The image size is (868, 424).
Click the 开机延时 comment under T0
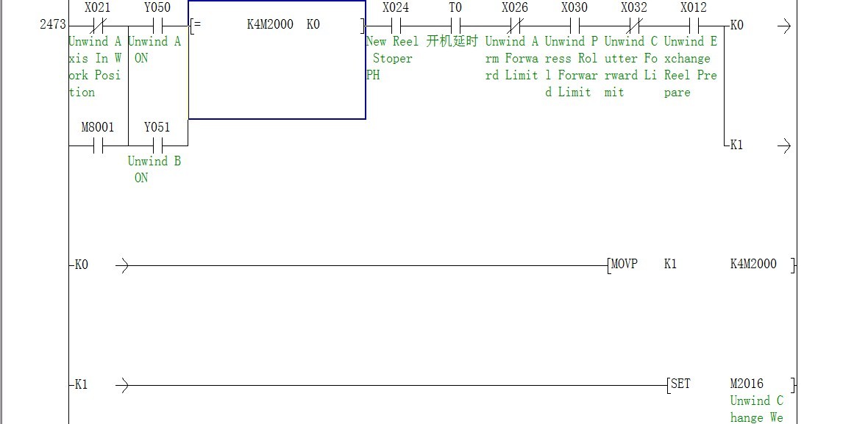pyautogui.click(x=452, y=42)
